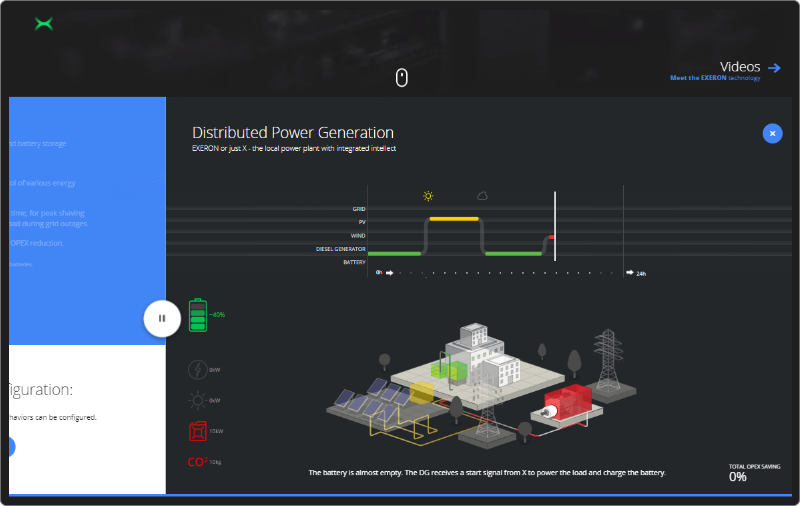Click the white timeline playhead marker
800x506 pixels.
555,226
